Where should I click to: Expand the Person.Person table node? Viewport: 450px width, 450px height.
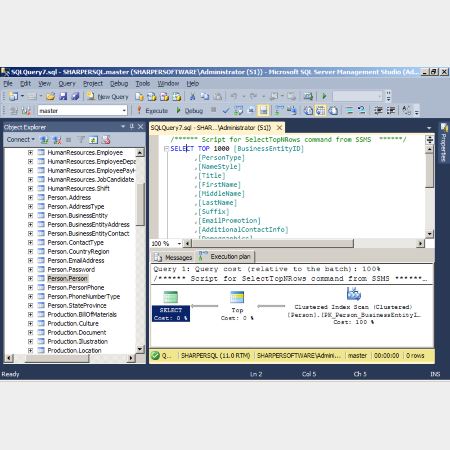click(30, 278)
